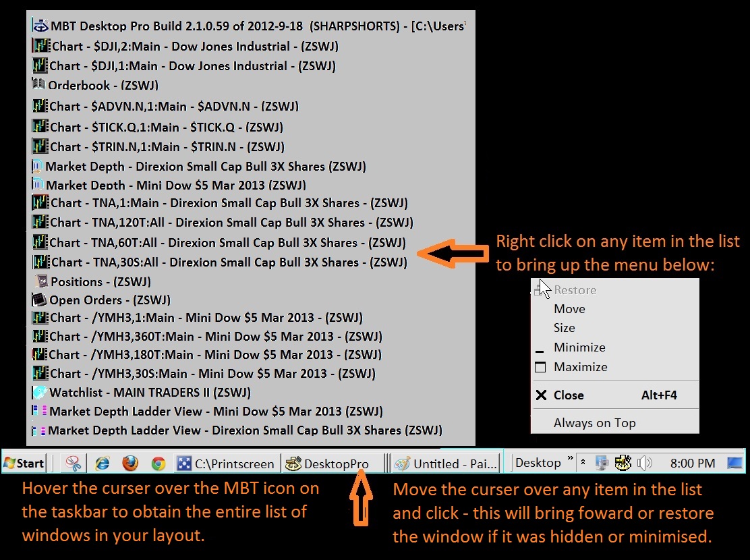Open the Windows Start button

pyautogui.click(x=24, y=464)
